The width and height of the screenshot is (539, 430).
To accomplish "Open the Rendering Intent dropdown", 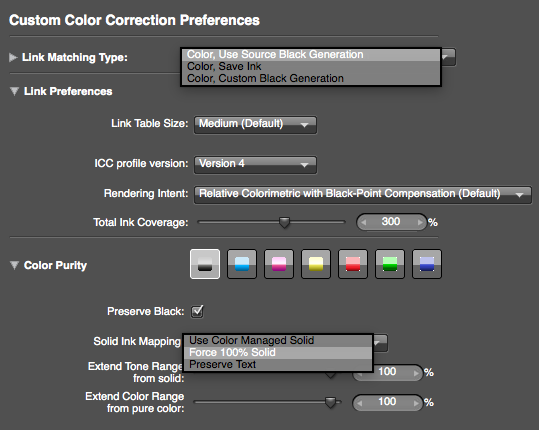I will 363,195.
